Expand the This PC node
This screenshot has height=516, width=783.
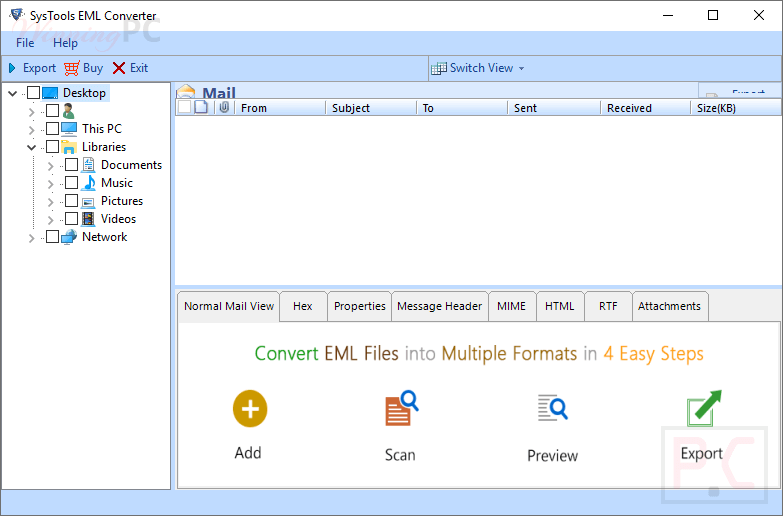click(x=31, y=130)
